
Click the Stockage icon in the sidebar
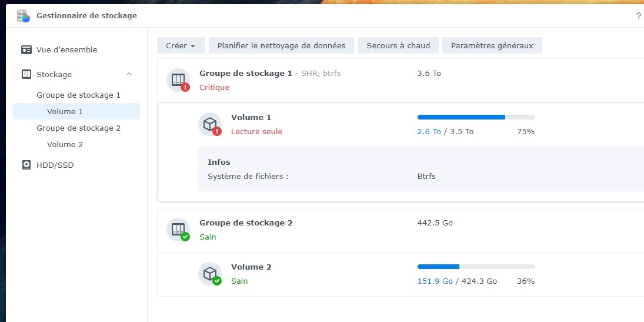(26, 75)
